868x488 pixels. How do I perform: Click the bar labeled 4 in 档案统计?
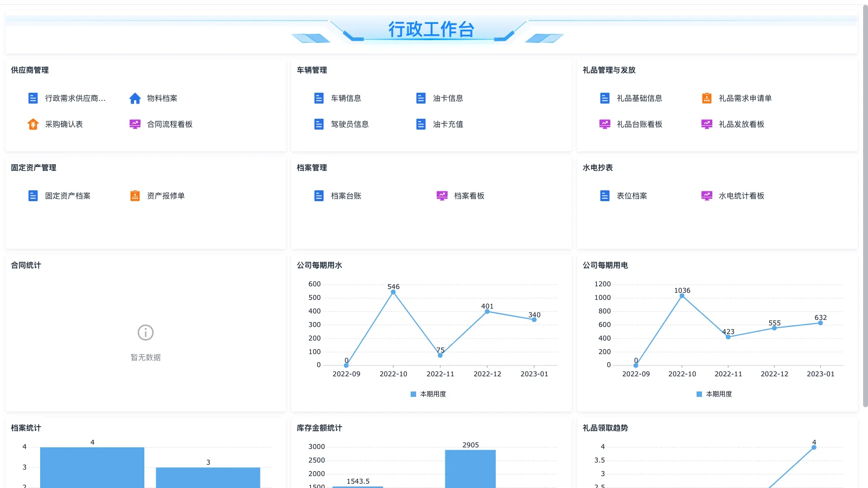click(92, 467)
